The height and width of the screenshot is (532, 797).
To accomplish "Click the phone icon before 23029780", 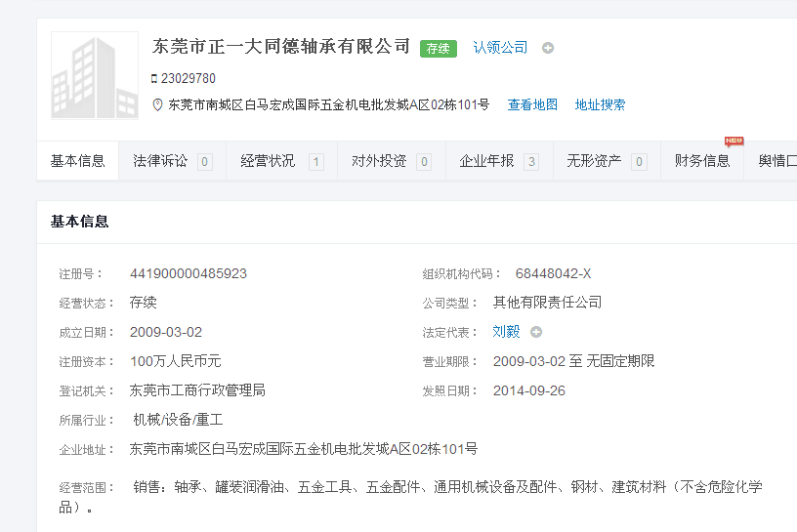I will tap(154, 78).
